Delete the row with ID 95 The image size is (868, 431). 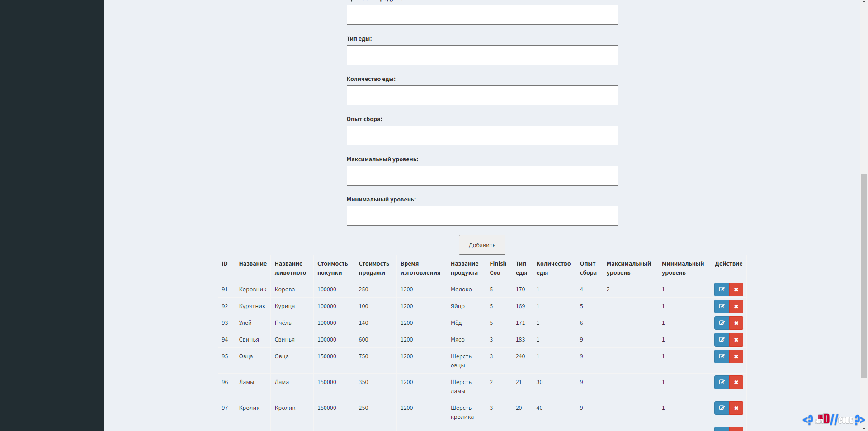pos(736,356)
